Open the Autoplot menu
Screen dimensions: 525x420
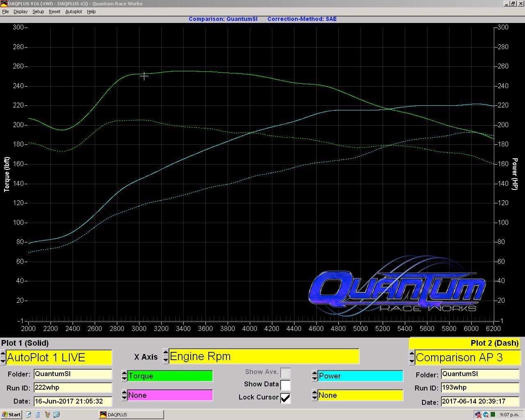[74, 11]
